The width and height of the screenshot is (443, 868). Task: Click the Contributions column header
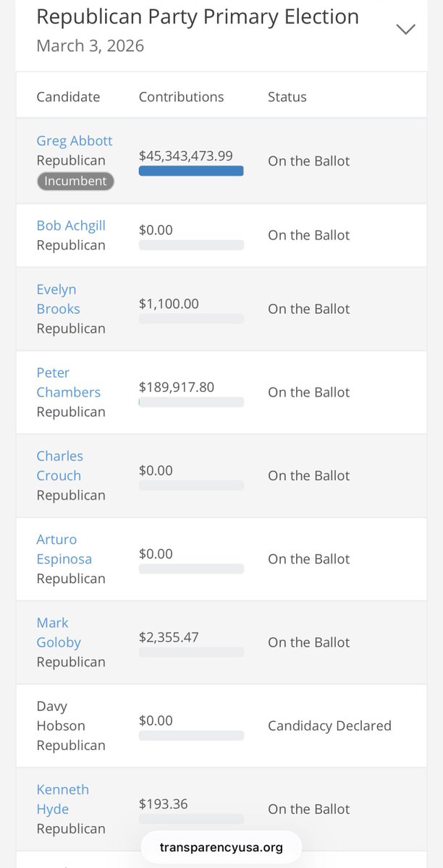[181, 97]
